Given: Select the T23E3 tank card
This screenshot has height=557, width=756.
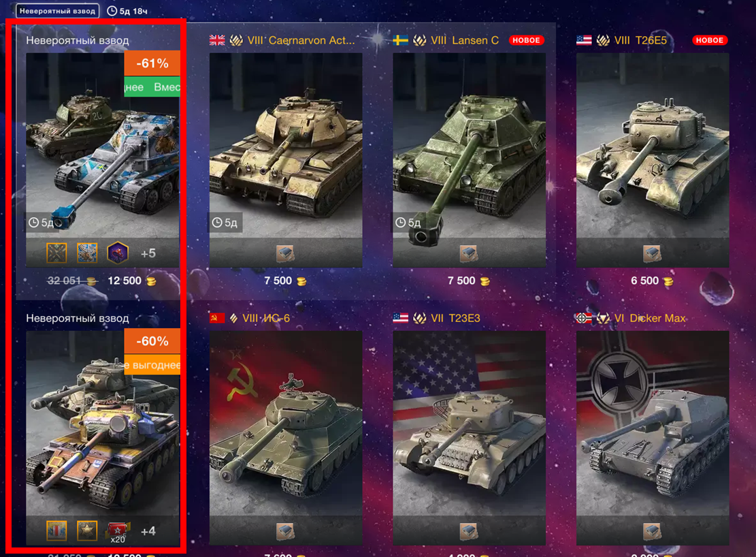Looking at the screenshot, I should (469, 438).
